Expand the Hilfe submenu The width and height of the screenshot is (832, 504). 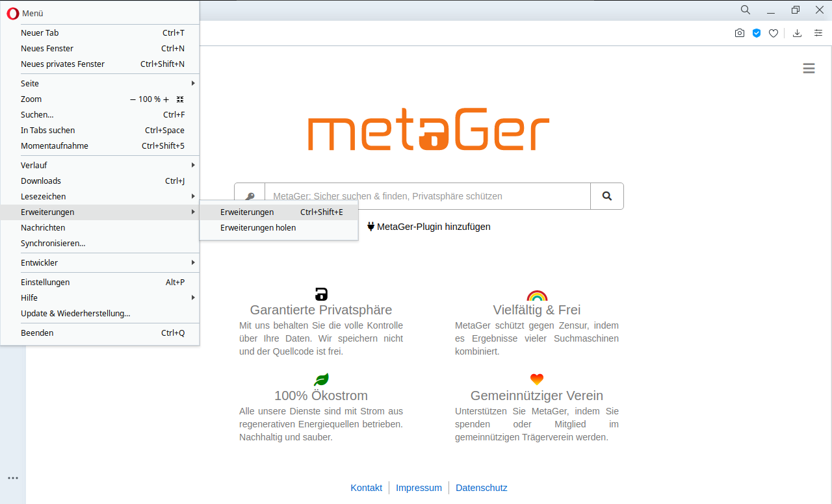pos(100,298)
